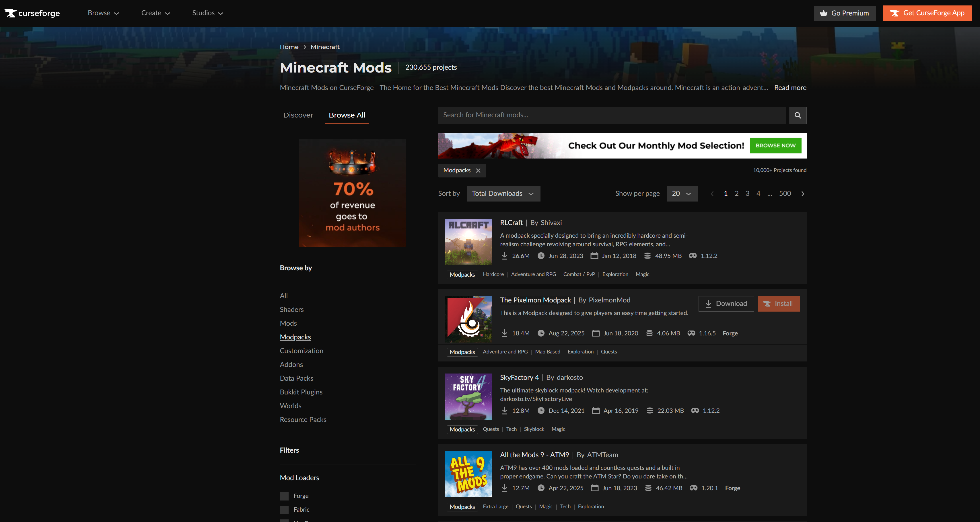Click RLCraft updated clock icon
Image resolution: width=980 pixels, height=522 pixels.
[x=541, y=256]
